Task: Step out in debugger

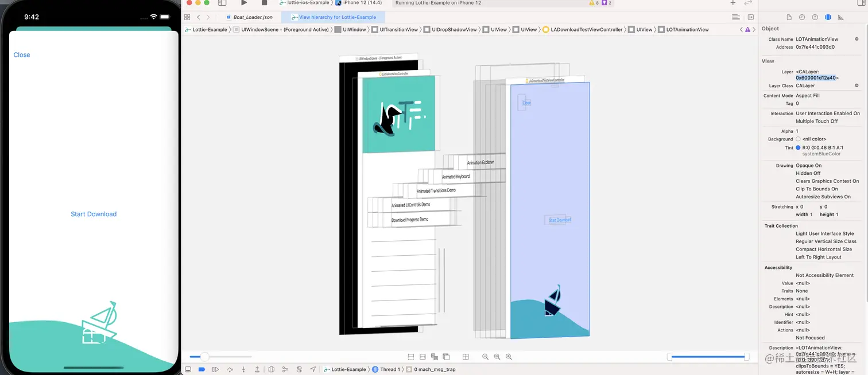Action: [257, 369]
